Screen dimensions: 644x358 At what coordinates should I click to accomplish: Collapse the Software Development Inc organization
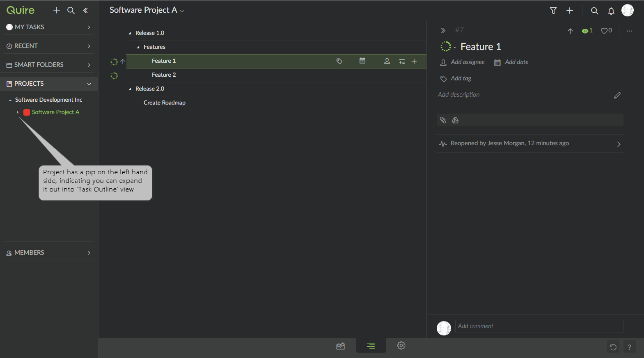[x=10, y=100]
